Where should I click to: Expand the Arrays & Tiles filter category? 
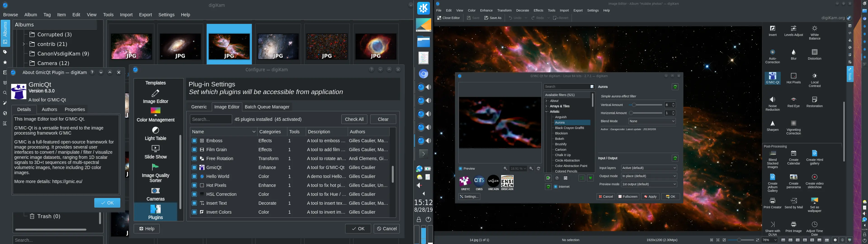(x=547, y=106)
